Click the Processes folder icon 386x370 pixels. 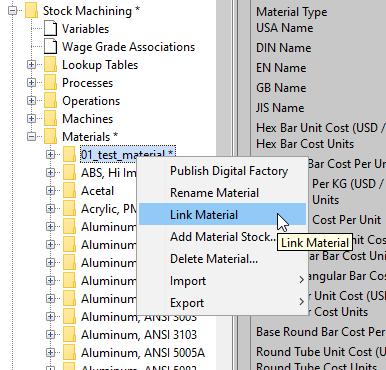tap(50, 83)
